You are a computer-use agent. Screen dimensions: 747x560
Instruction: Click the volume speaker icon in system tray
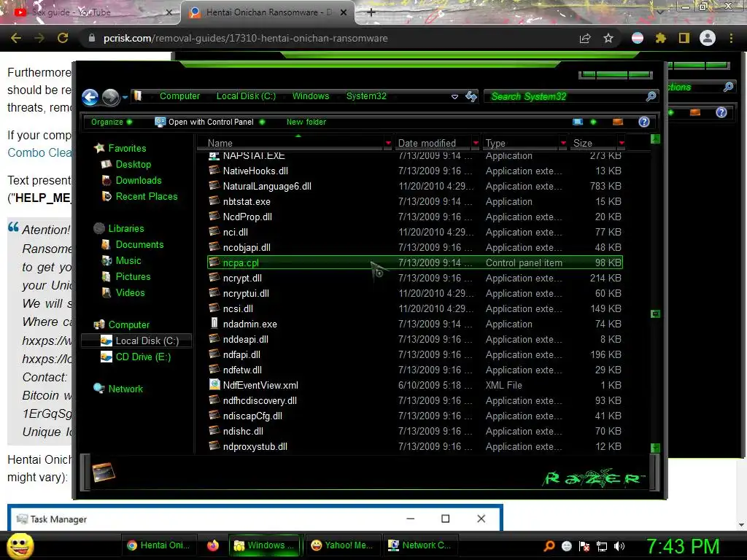point(619,545)
